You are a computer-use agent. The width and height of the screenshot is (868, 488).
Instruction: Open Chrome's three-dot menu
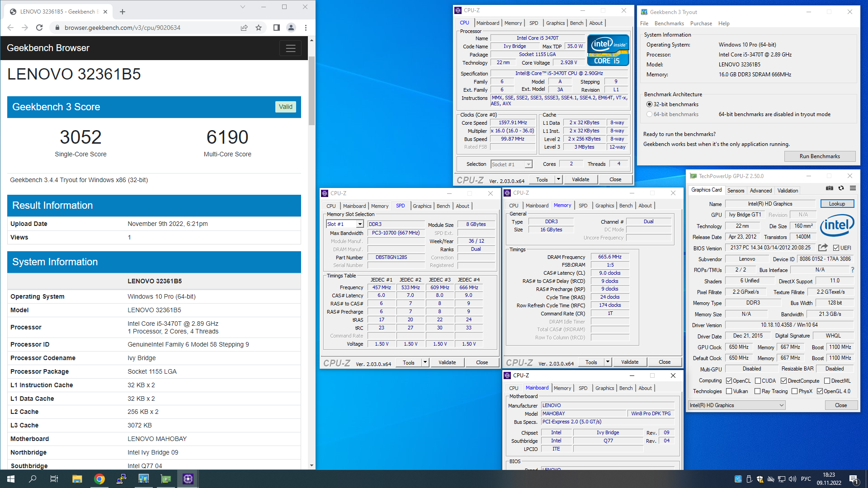click(x=306, y=28)
